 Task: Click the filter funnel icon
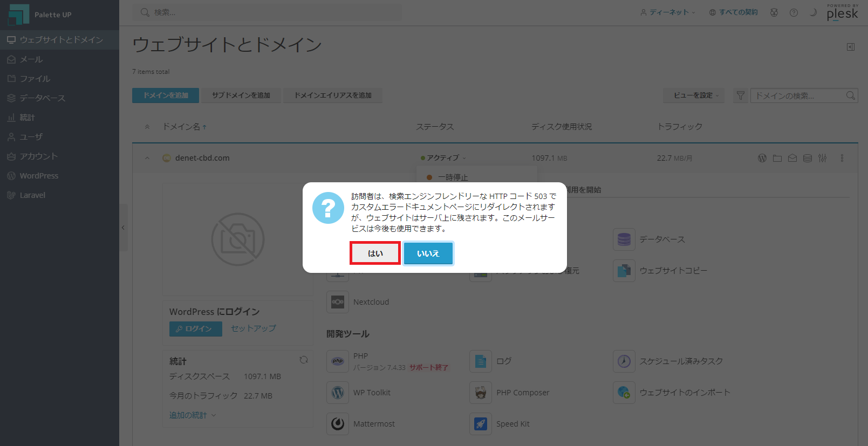click(740, 95)
